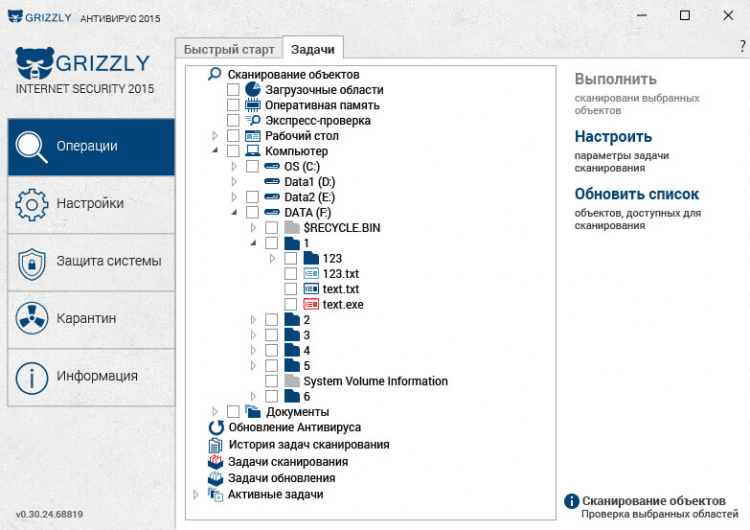This screenshot has width=750, height=530.
Task: Click the boot areas pie icon
Action: 253,89
